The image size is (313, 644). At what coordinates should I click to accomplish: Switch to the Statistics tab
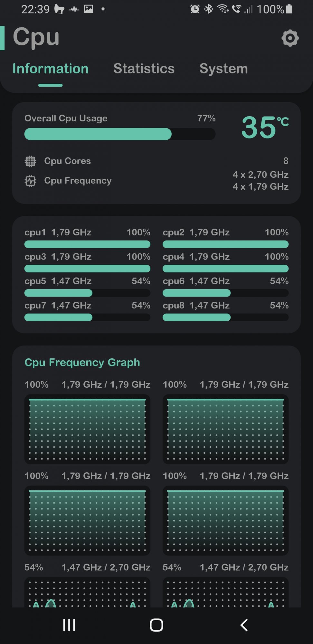(x=144, y=69)
